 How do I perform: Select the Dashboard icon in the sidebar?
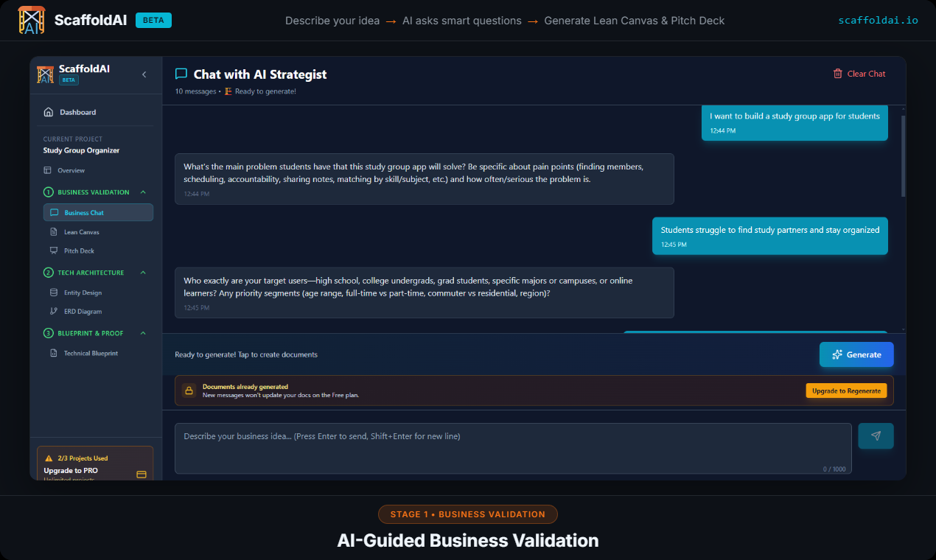(49, 112)
